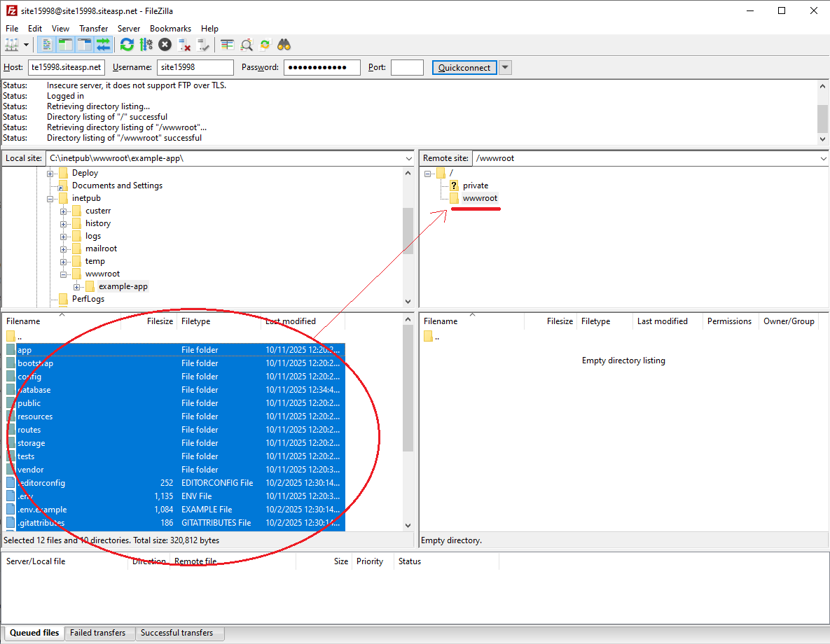Open the Quickconnect history dropdown arrow
Viewport: 830px width, 644px height.
pyautogui.click(x=505, y=67)
